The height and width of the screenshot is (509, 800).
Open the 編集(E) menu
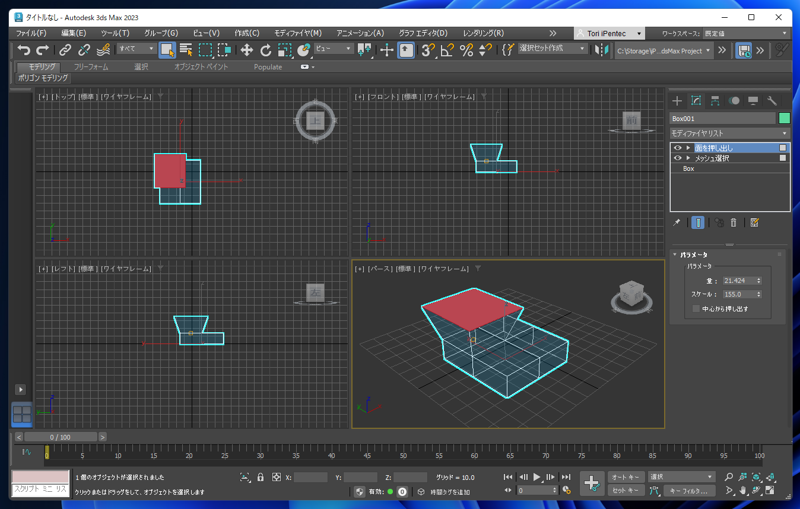[74, 33]
